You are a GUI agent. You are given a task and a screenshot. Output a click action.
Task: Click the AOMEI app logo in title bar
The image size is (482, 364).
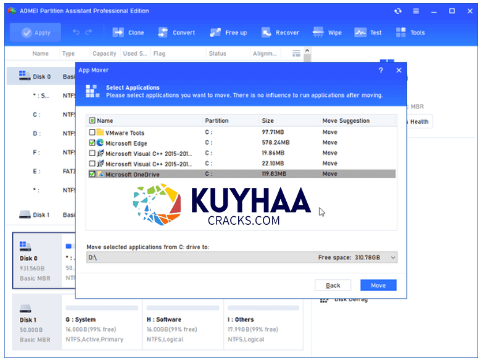12,11
